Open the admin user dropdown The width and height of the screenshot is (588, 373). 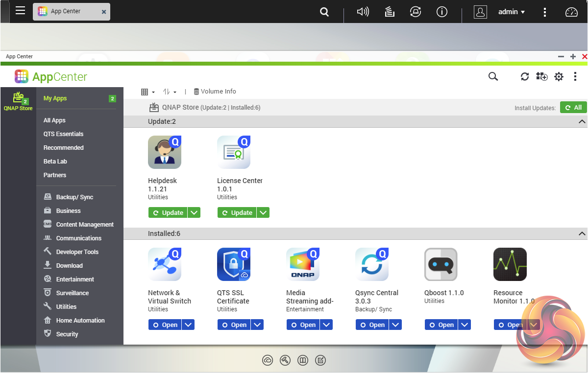pos(512,12)
